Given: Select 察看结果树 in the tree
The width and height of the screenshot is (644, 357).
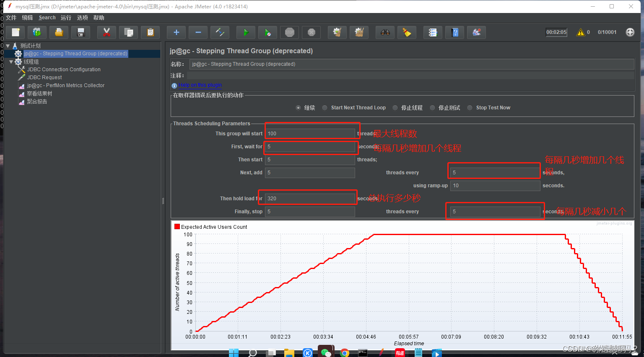Looking at the screenshot, I should [x=39, y=93].
